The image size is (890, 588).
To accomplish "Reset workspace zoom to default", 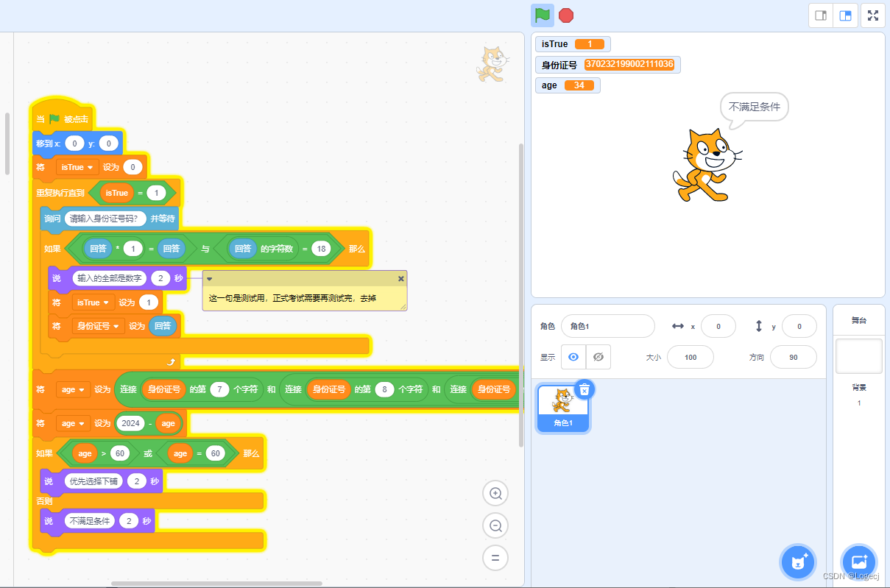I will [495, 557].
